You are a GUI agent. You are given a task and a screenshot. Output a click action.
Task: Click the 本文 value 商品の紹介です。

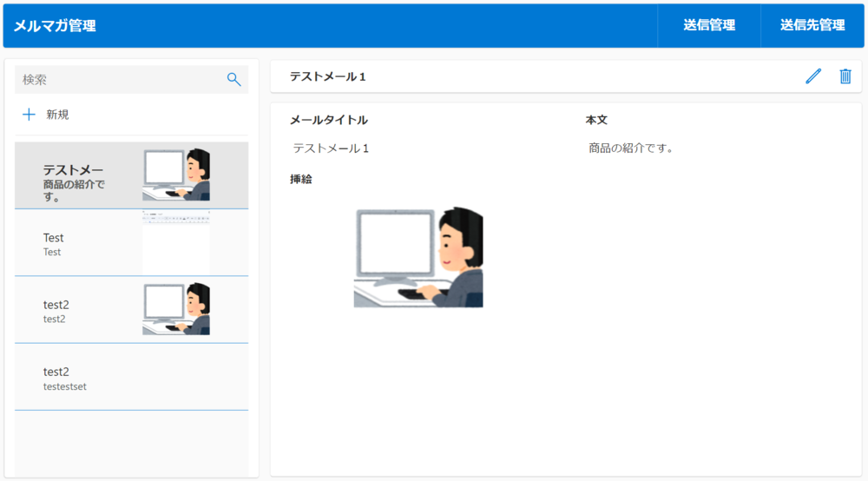point(630,148)
